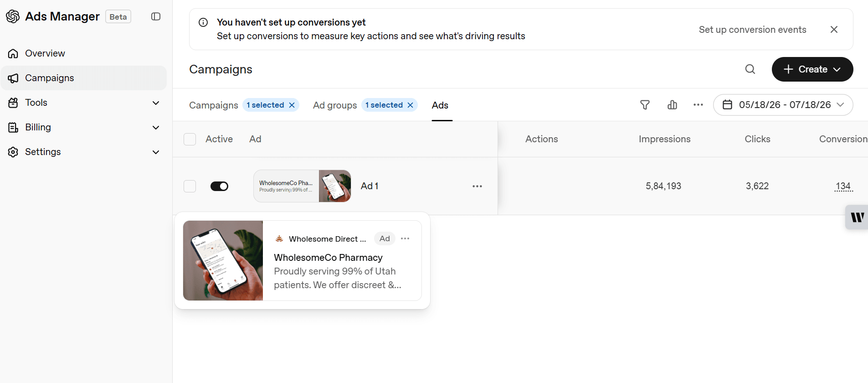Open Set up conversion events link
The width and height of the screenshot is (868, 383).
click(752, 30)
